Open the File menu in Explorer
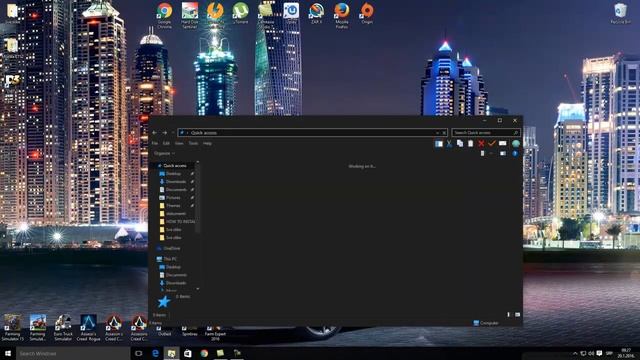The width and height of the screenshot is (640, 360). pos(155,143)
